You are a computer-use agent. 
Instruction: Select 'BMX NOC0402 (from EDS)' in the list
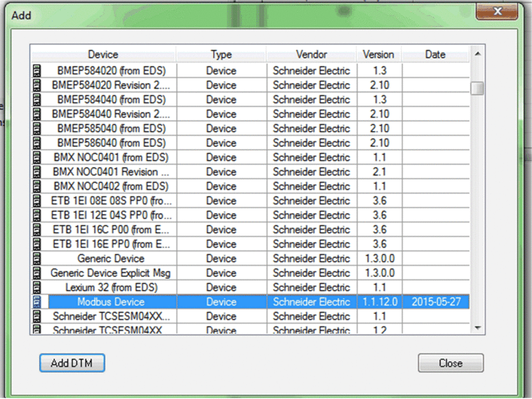(x=111, y=186)
